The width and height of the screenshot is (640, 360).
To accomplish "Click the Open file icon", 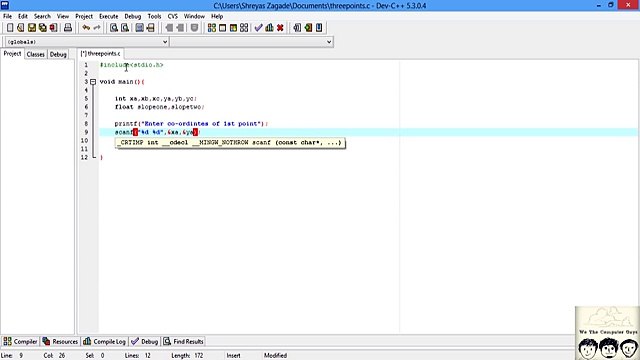I will click(x=20, y=28).
